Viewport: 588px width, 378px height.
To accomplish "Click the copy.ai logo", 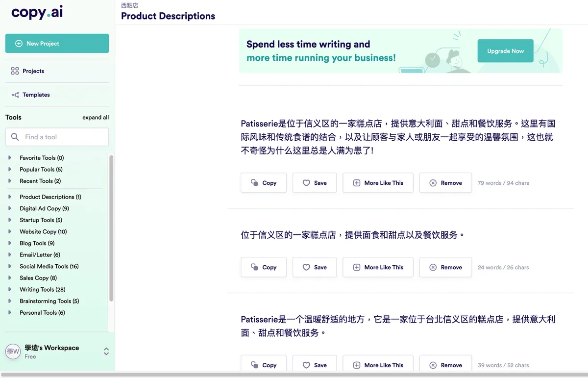I will click(x=37, y=13).
